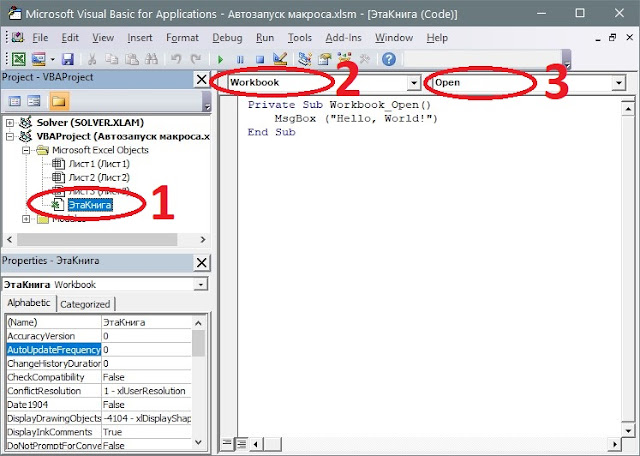The height and width of the screenshot is (456, 640).
Task: Click View Object icon in Project panel
Action: (x=34, y=101)
